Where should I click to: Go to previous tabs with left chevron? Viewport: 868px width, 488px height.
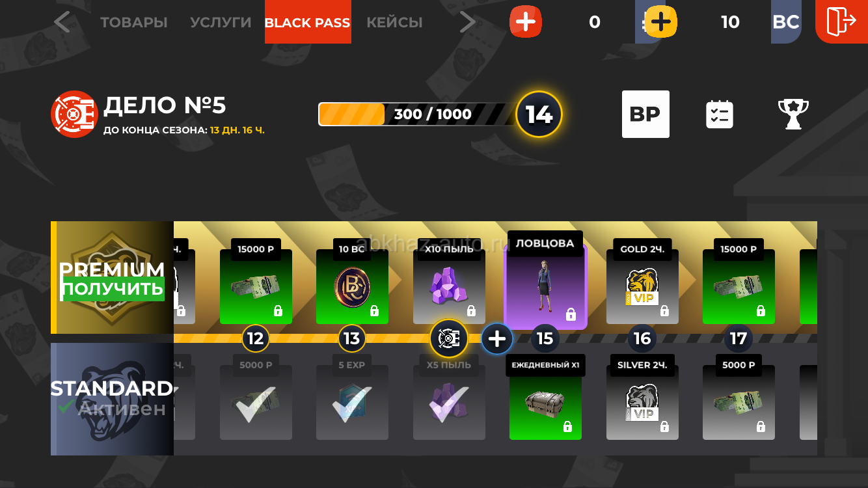click(62, 22)
